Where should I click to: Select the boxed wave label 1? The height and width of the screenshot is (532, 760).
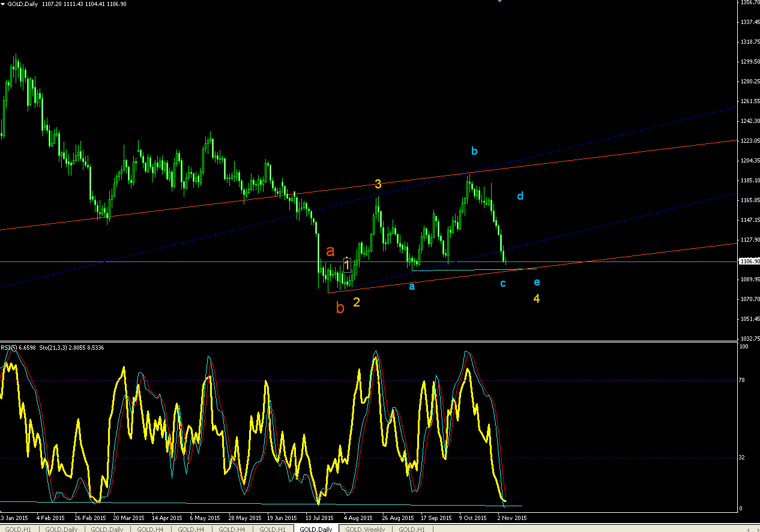point(347,265)
